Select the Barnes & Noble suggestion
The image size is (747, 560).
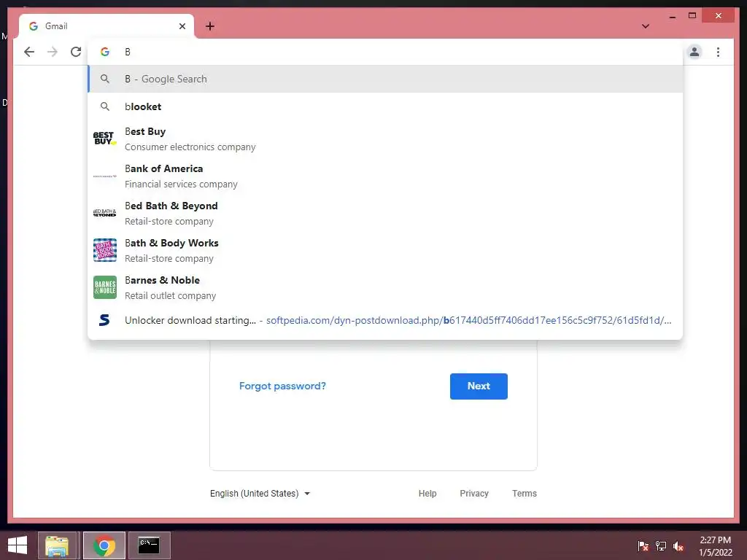pos(385,287)
